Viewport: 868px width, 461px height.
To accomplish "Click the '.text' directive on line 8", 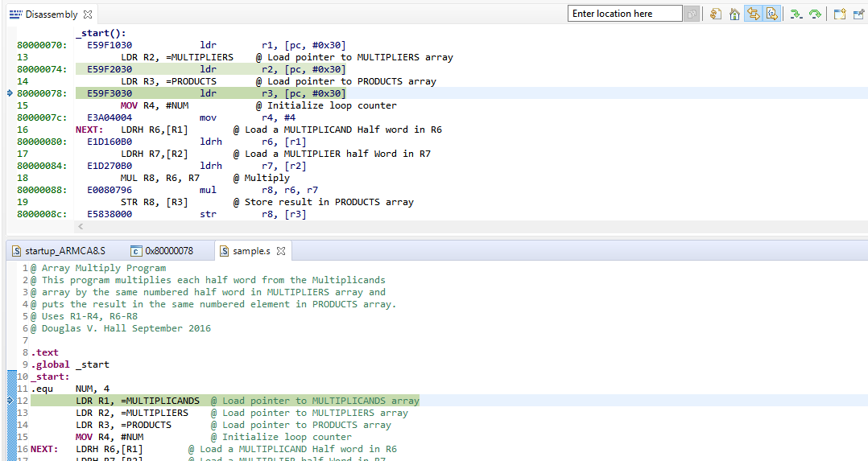I will (x=44, y=352).
